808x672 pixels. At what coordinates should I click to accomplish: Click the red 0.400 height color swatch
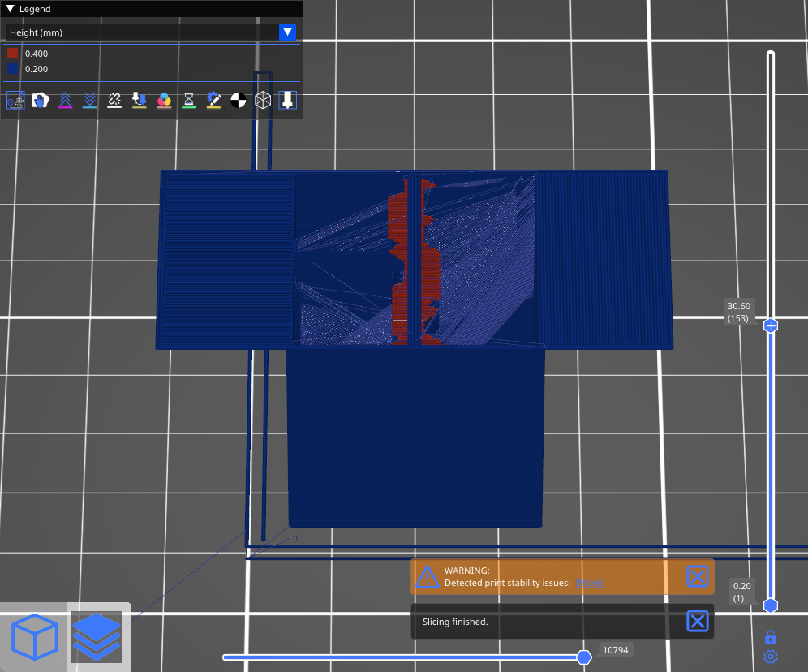[x=13, y=54]
